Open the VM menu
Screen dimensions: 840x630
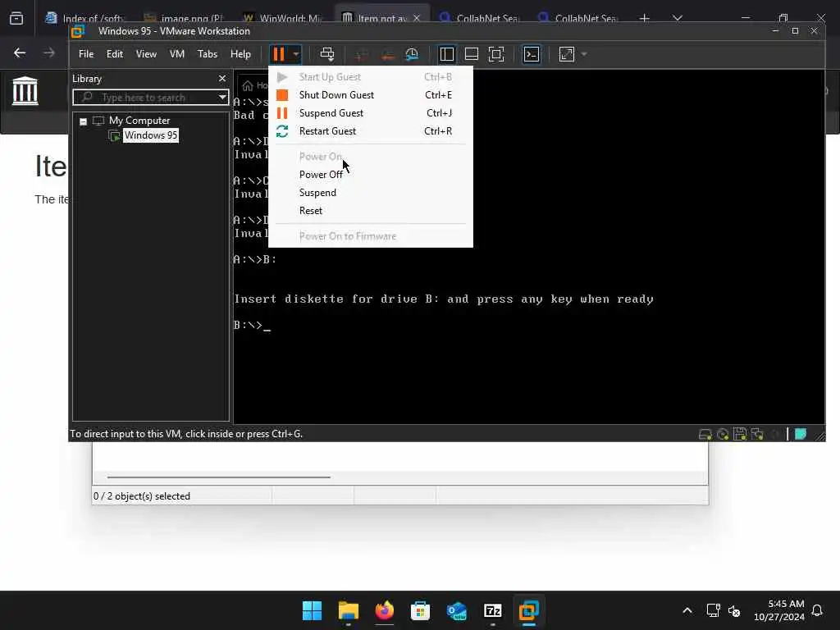(x=177, y=54)
